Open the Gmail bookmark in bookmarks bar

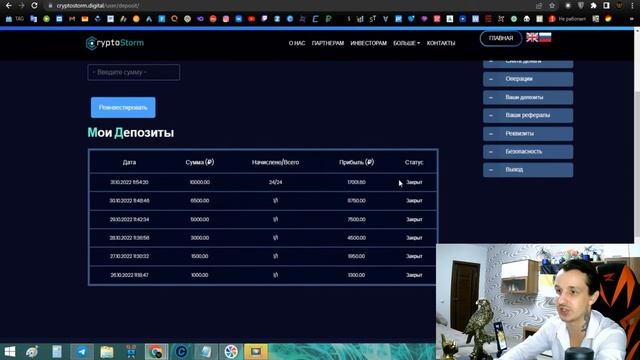72,19
